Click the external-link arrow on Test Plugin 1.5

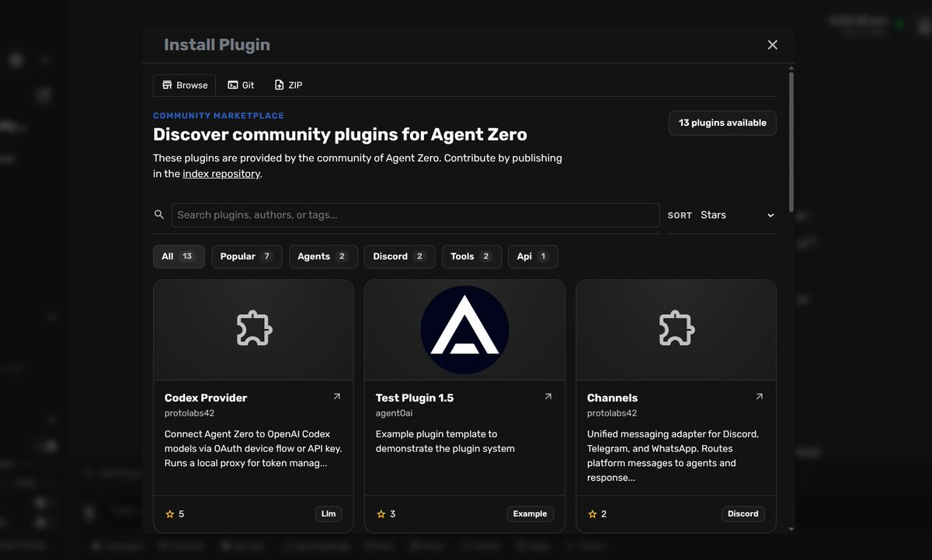[x=548, y=395]
